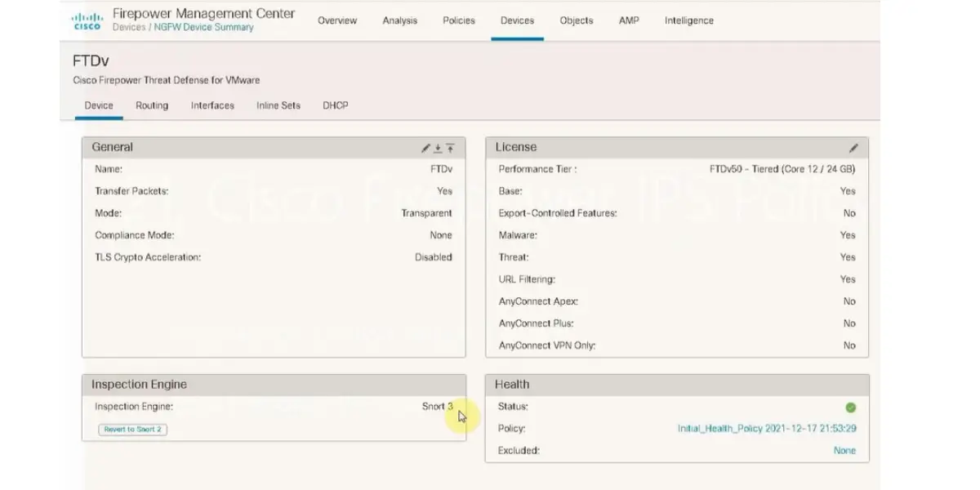Switch to the DHCP tab
Viewport: 980px width, 490px height.
(x=336, y=105)
